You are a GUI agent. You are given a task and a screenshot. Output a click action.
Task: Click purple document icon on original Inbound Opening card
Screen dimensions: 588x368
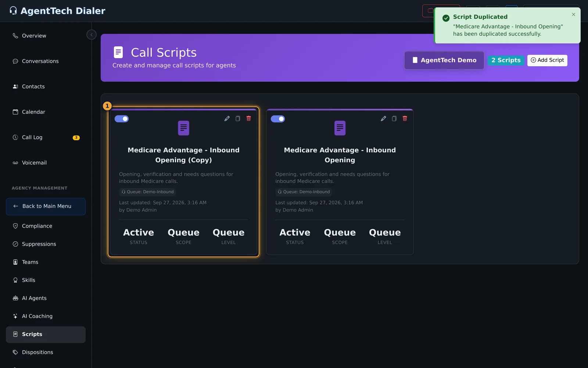(340, 128)
